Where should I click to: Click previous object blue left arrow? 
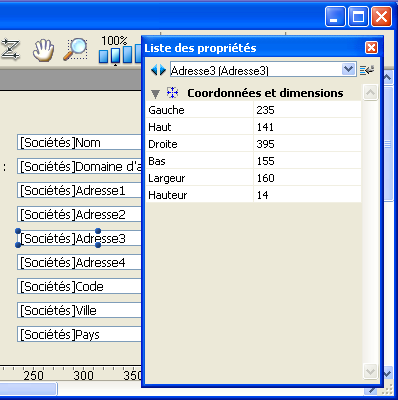154,70
